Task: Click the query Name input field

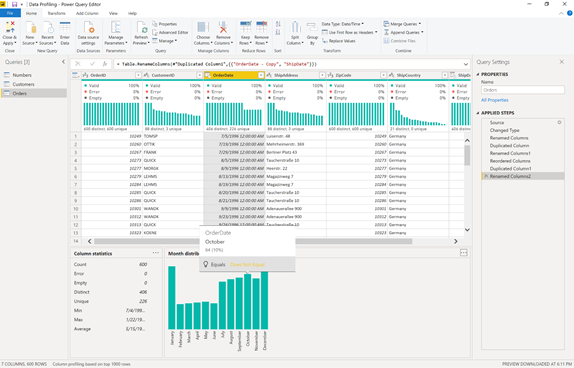Action: click(x=522, y=90)
